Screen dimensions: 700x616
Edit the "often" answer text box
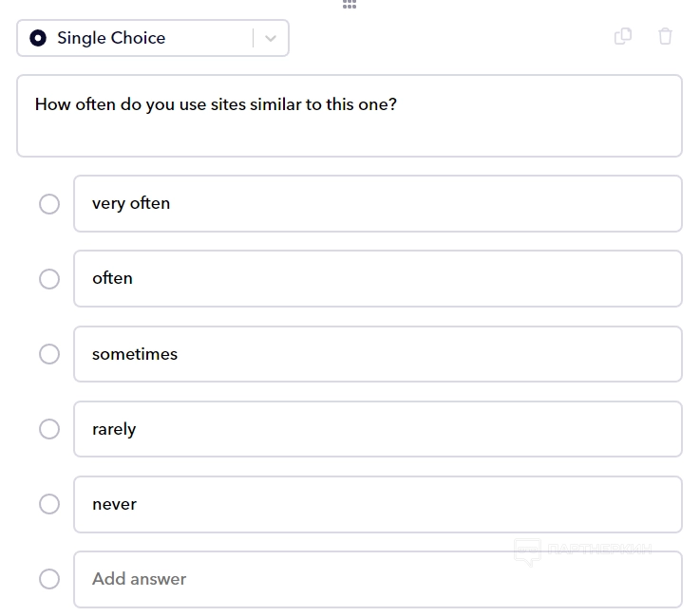point(377,278)
